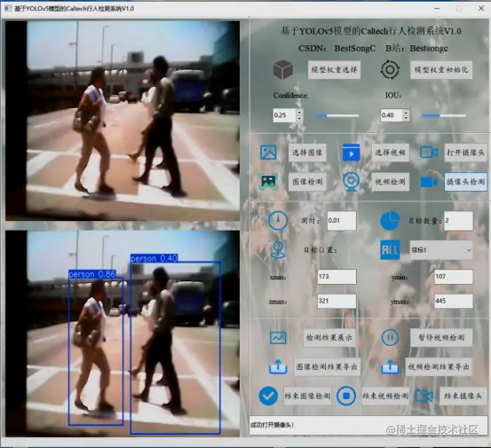Click the blue video play folder icon

click(351, 153)
